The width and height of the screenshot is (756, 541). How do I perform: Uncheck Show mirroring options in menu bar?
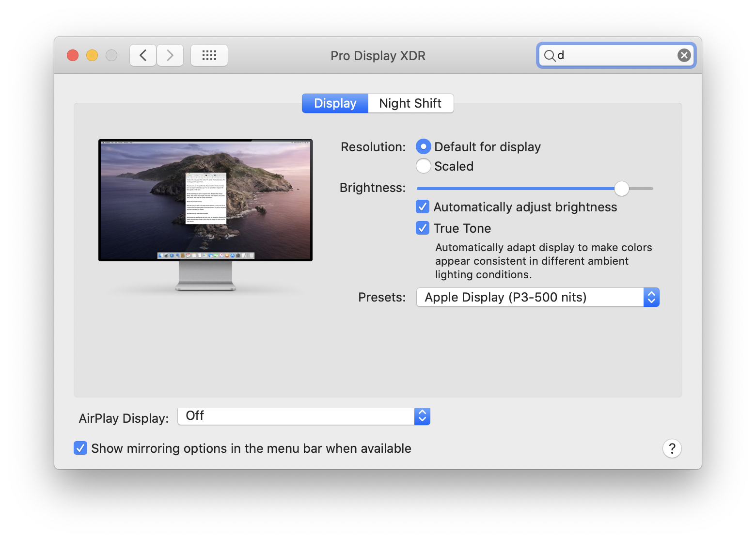coord(80,448)
